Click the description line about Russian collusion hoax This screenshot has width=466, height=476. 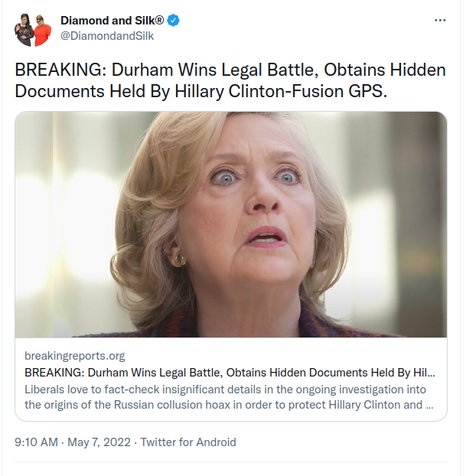point(229,405)
